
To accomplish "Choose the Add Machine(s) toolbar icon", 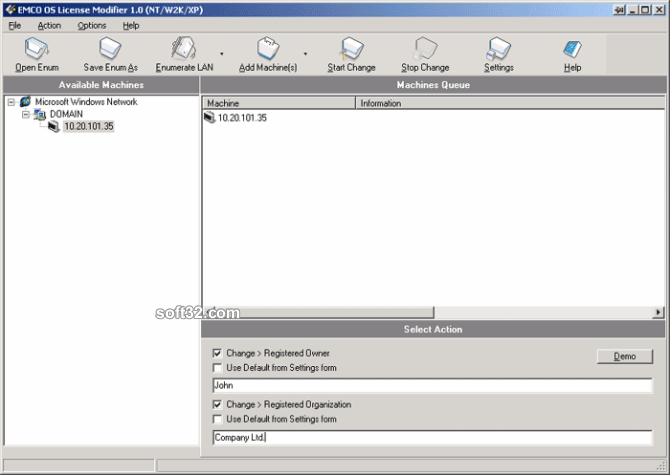I will tap(268, 48).
